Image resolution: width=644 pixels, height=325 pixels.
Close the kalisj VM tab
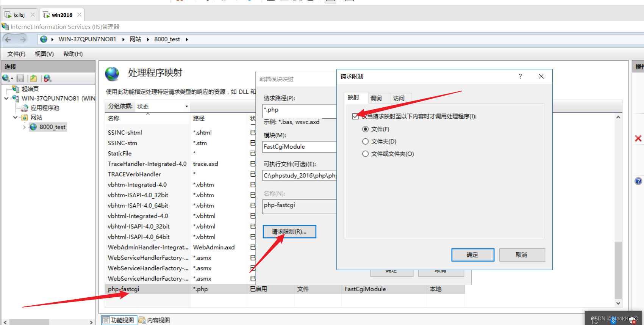(33, 15)
